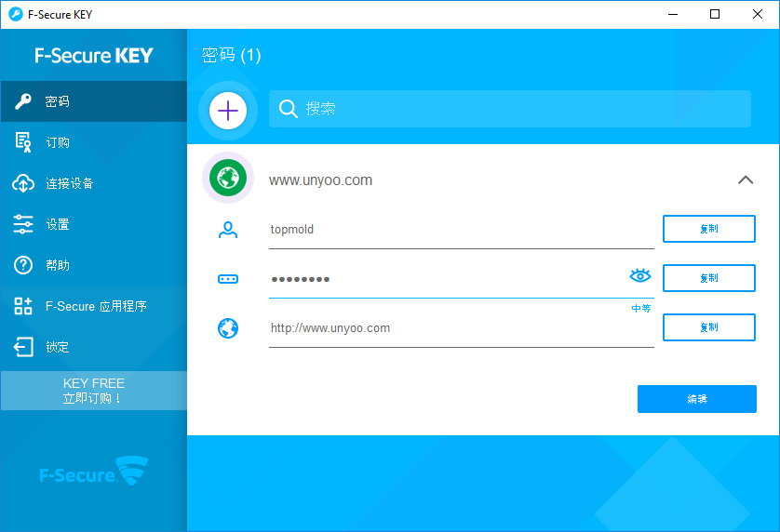
Task: Click the question mark icon beside 帮助
Action: pyautogui.click(x=23, y=265)
